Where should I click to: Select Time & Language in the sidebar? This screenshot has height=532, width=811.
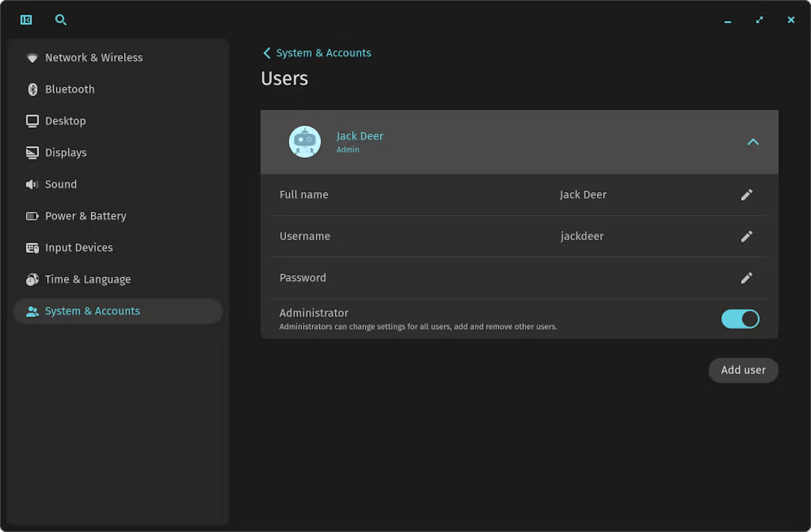pyautogui.click(x=88, y=279)
